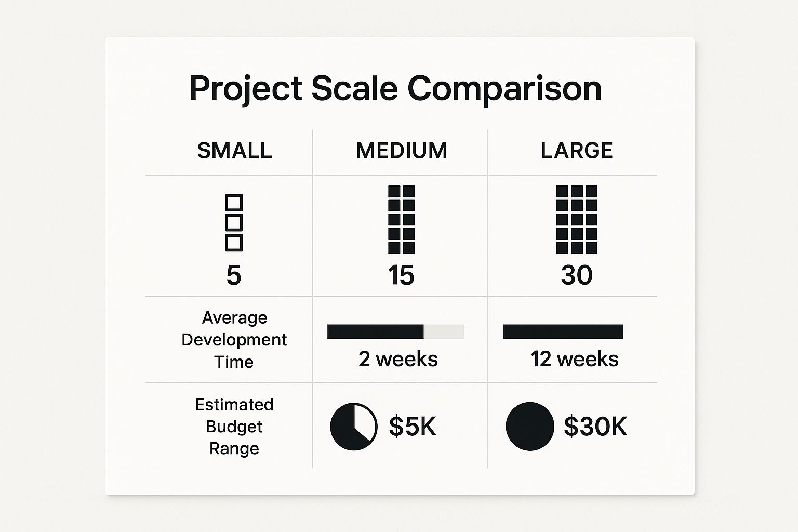Click the partial pie chart beside $5K
The image size is (798, 532).
tap(354, 426)
